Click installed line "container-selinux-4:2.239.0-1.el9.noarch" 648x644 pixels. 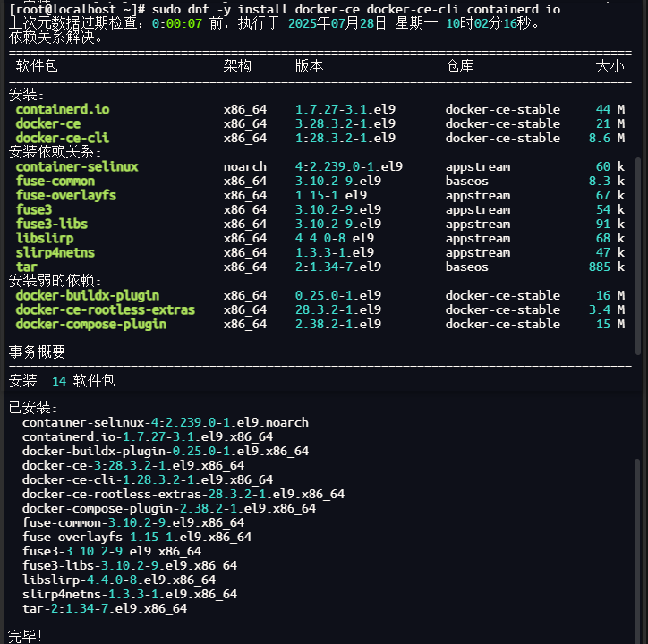click(166, 422)
